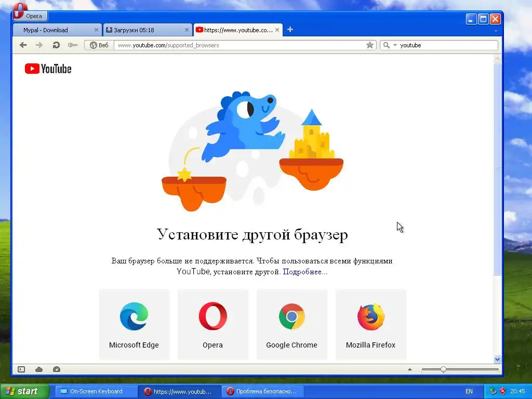Open Проблема безопасно... taskbar window
Screen dimensions: 532x399
[x=262, y=392]
